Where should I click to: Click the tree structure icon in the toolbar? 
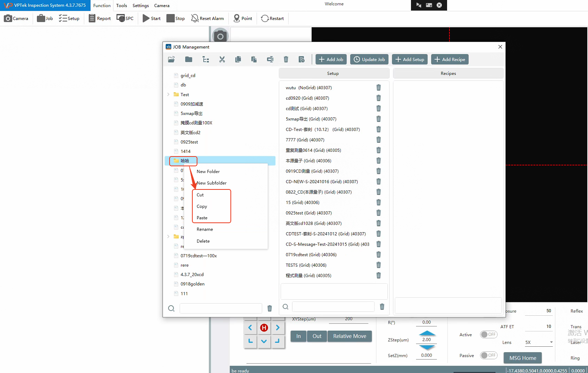(x=206, y=59)
